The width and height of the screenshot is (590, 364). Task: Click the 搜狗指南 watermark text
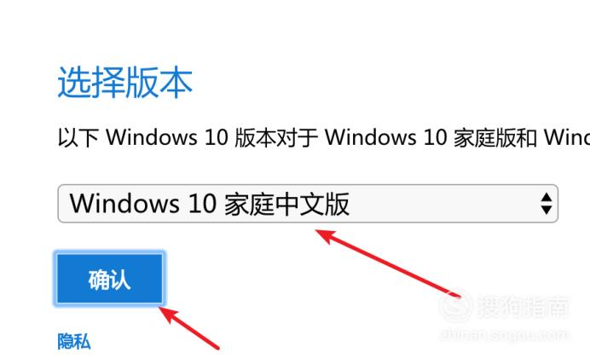click(x=523, y=307)
